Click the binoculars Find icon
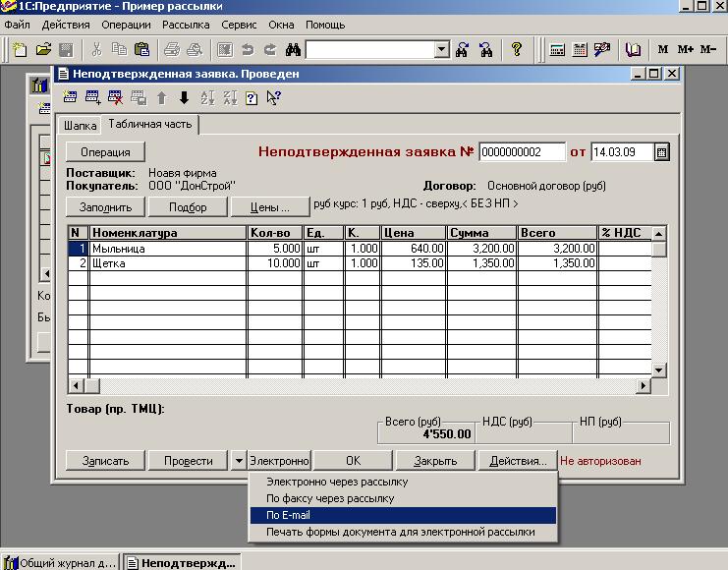 (x=293, y=49)
